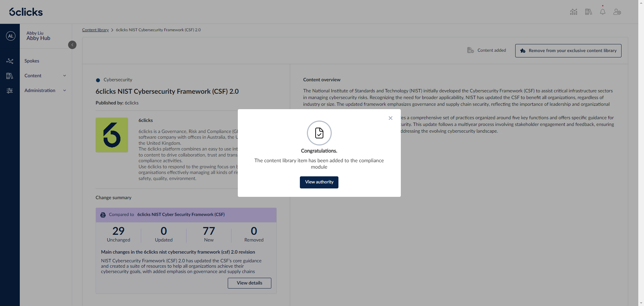
Task: Open the analytics chart icon in top bar
Action: coord(574,12)
